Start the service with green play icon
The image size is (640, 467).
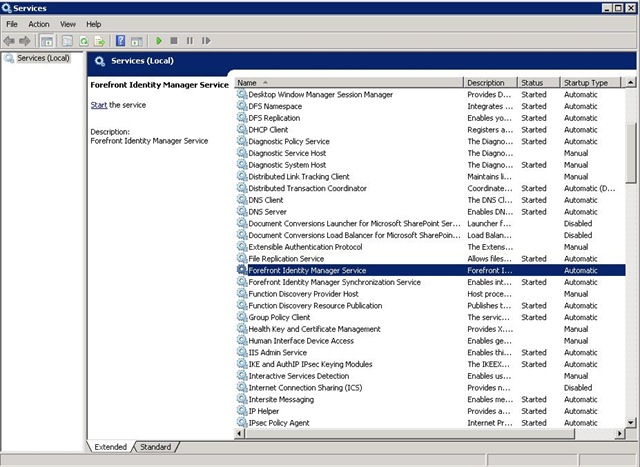(159, 41)
